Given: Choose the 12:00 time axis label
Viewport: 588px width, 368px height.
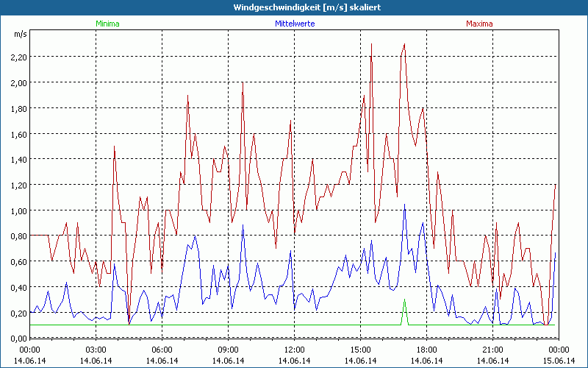Looking at the screenshot, I should (x=294, y=350).
